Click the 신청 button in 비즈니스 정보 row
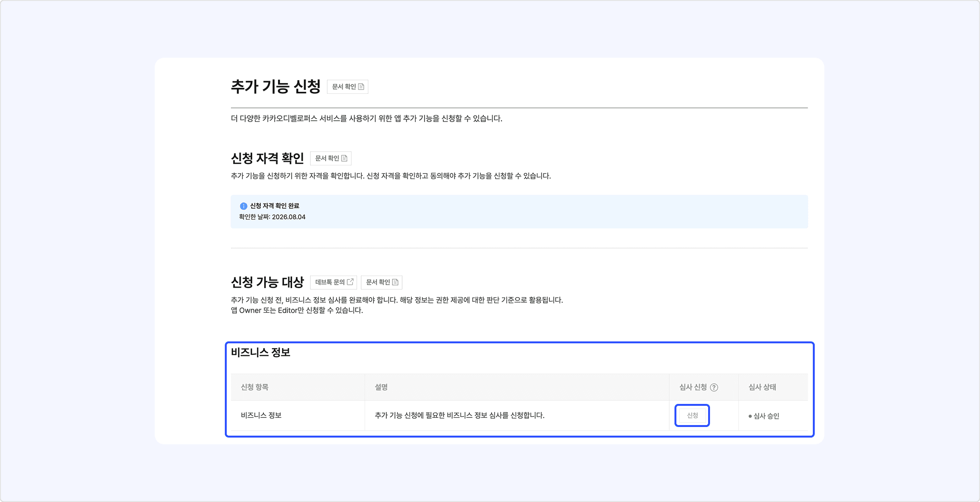The height and width of the screenshot is (502, 980). [692, 415]
